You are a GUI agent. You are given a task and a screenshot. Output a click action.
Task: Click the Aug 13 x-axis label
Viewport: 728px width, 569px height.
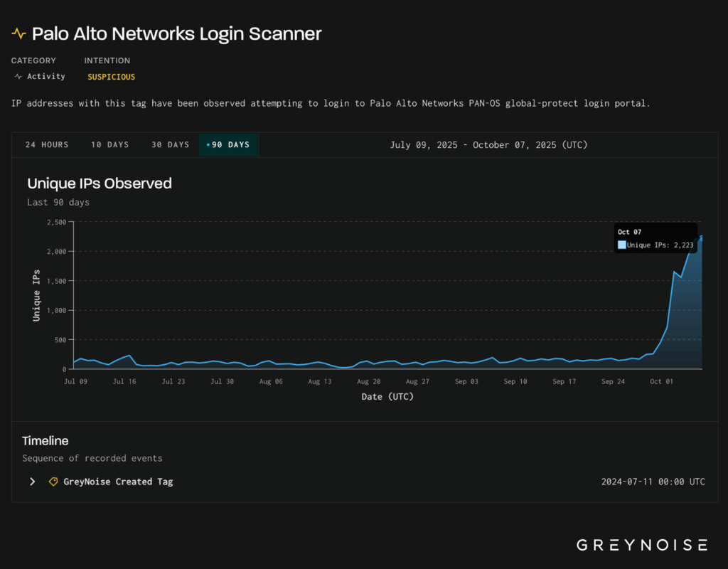click(x=320, y=381)
